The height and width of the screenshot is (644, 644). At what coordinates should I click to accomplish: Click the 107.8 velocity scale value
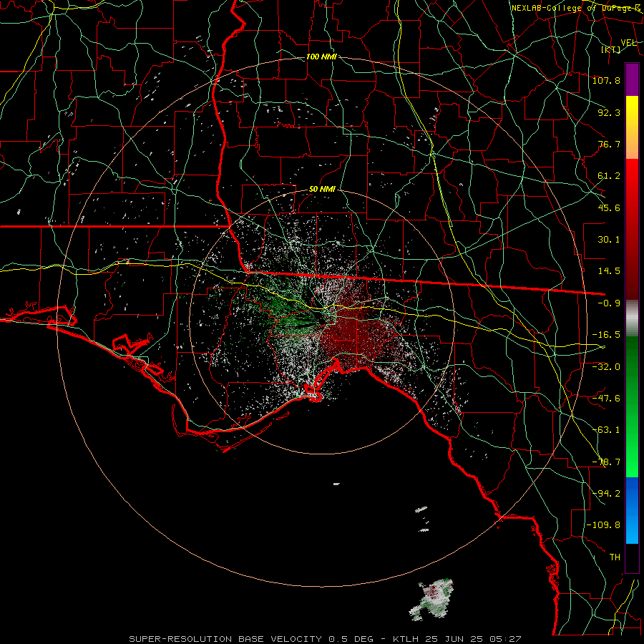[606, 80]
